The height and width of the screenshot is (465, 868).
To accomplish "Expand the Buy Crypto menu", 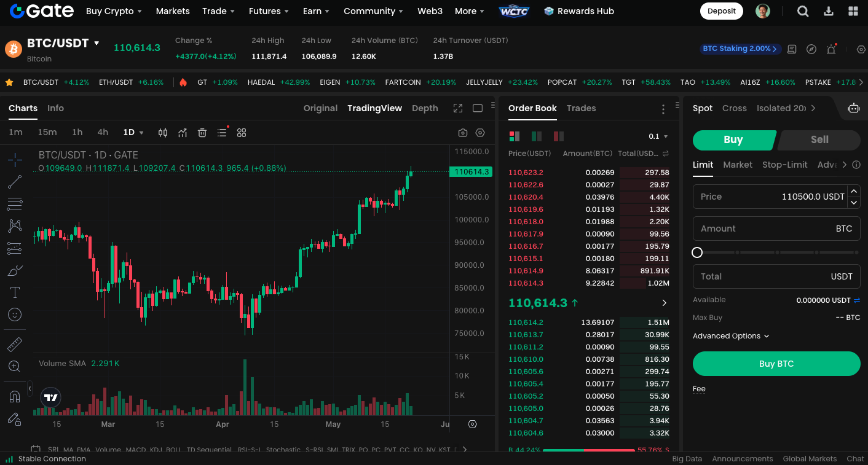I will [x=114, y=11].
